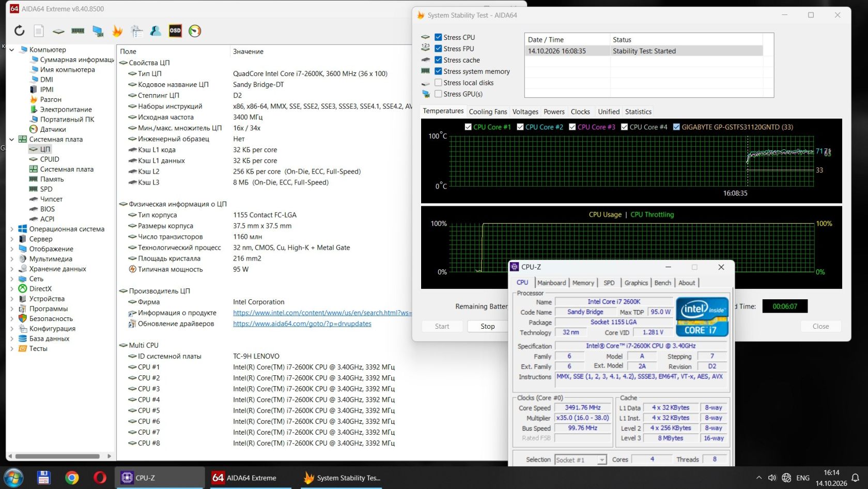Uncheck the Stress CPU checkbox
The height and width of the screenshot is (489, 868).
[x=438, y=37]
